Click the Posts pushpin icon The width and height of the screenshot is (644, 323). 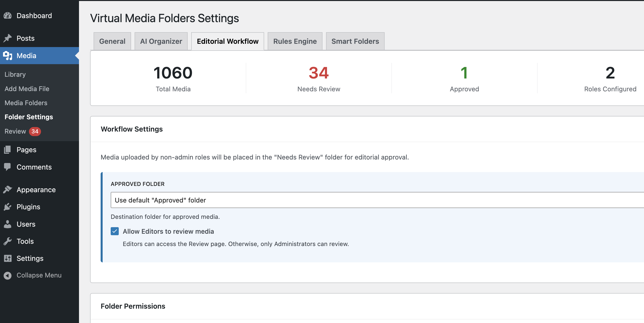8,38
